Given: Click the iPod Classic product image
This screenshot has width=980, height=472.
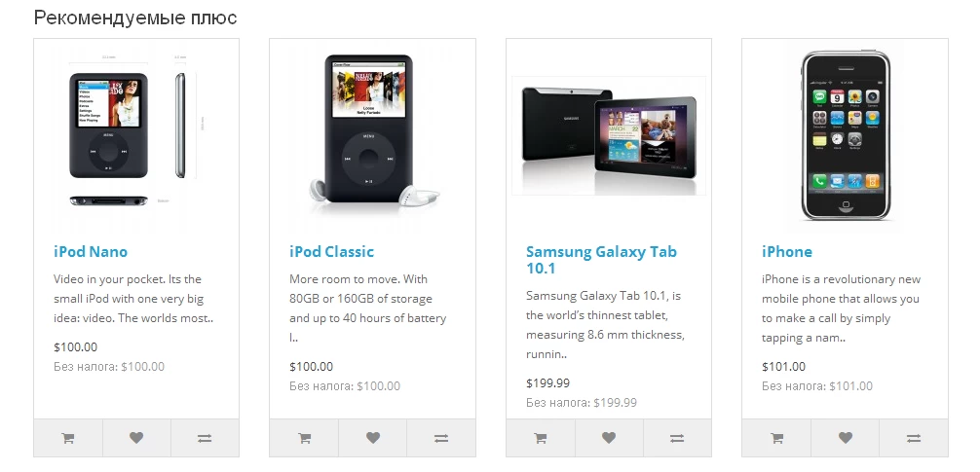Looking at the screenshot, I should 372,136.
